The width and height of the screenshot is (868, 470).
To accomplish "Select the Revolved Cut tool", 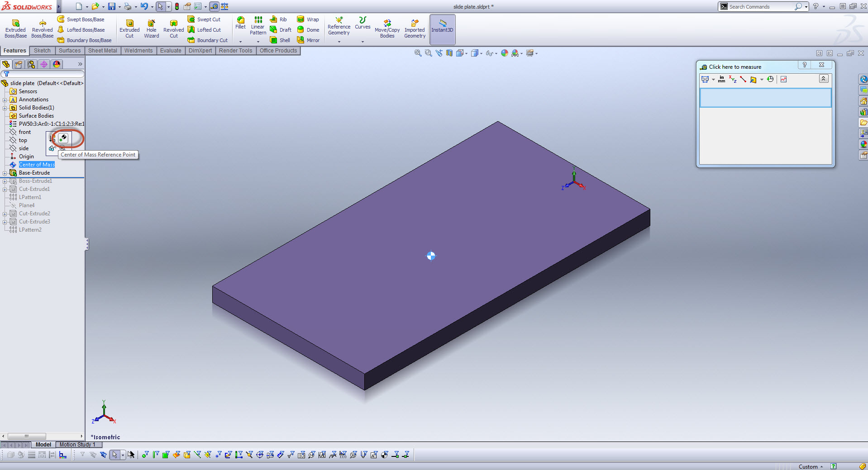I will pos(173,28).
